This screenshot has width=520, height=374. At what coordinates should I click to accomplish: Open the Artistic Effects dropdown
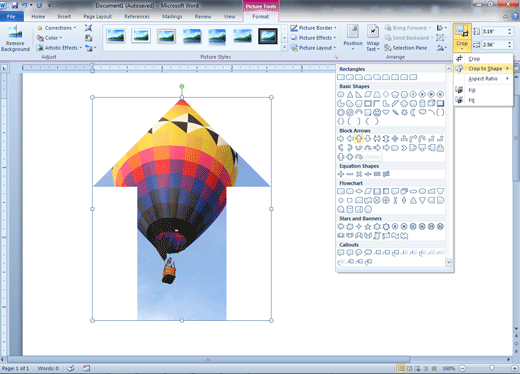click(x=59, y=48)
